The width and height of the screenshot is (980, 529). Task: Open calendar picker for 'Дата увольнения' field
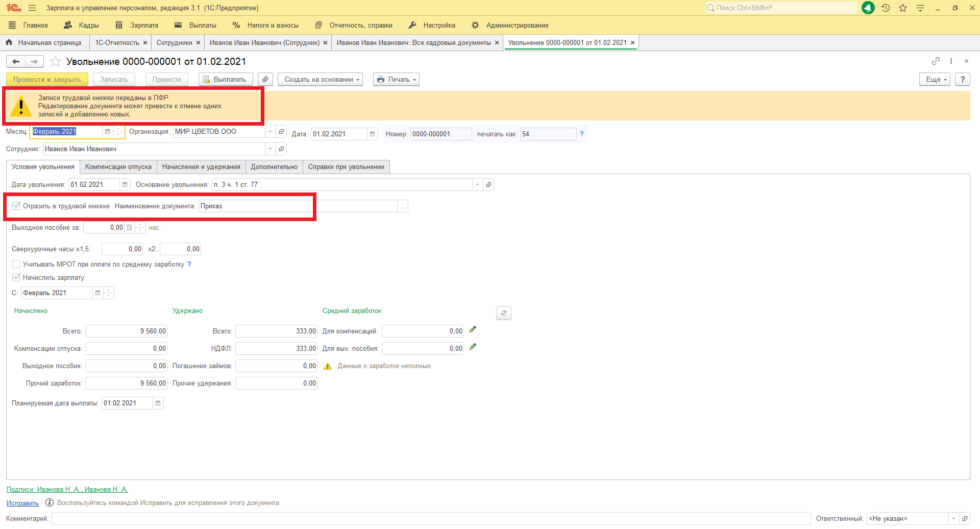tap(125, 185)
